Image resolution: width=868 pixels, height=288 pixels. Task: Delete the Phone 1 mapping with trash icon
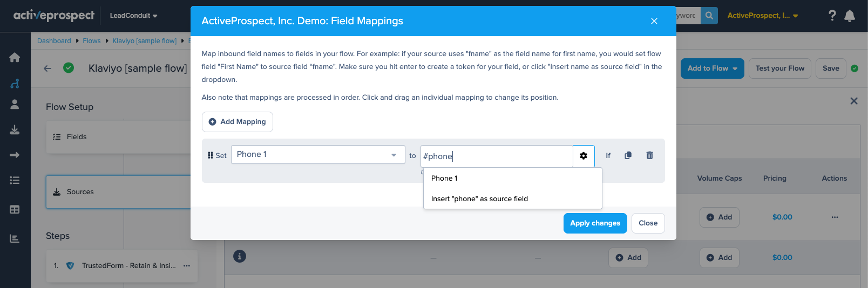coord(649,155)
